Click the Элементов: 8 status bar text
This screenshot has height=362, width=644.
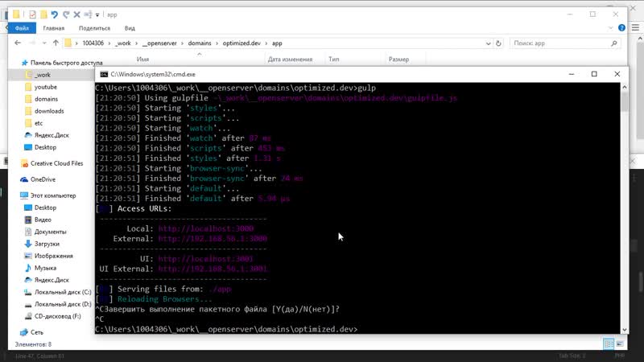33,344
